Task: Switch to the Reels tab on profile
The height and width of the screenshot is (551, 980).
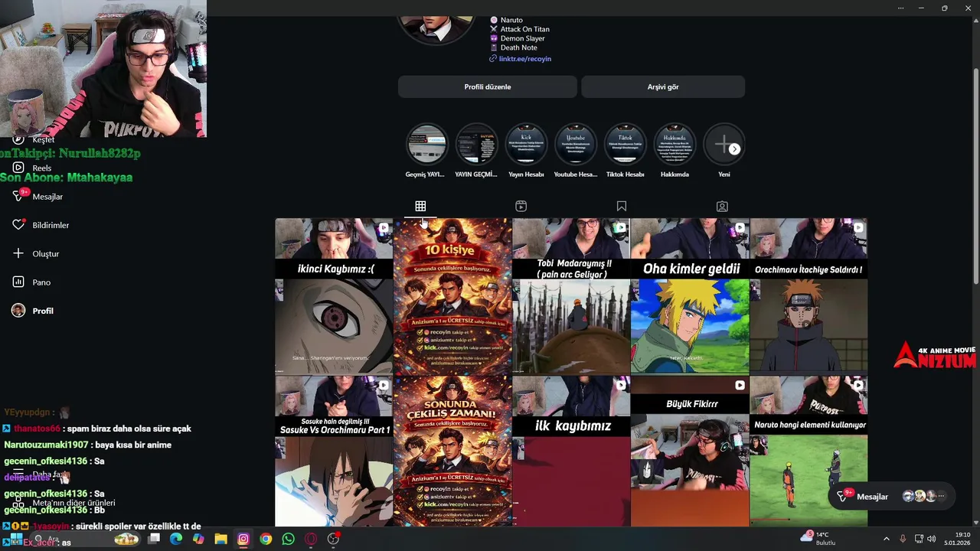Action: (x=521, y=206)
